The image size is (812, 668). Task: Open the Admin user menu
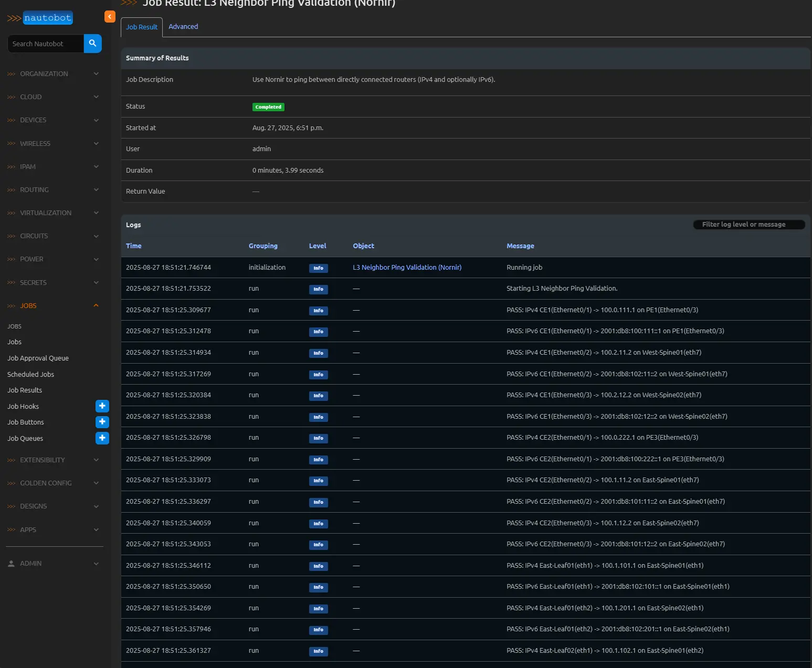pos(52,564)
